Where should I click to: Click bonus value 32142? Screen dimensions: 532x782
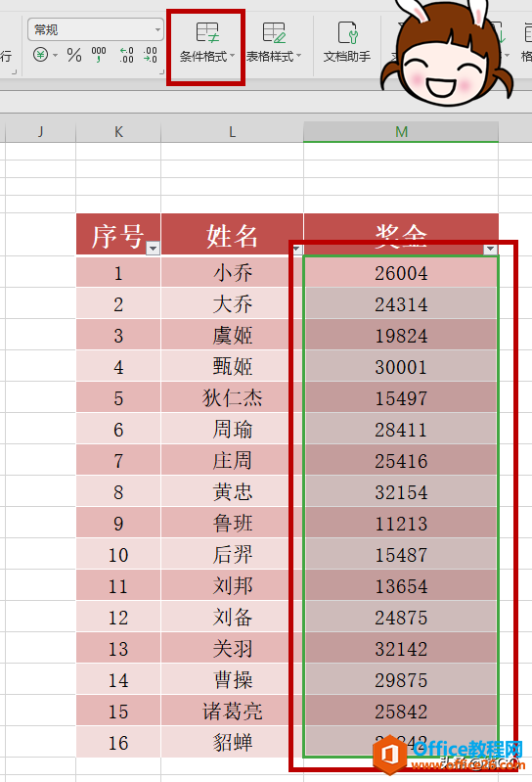click(401, 648)
